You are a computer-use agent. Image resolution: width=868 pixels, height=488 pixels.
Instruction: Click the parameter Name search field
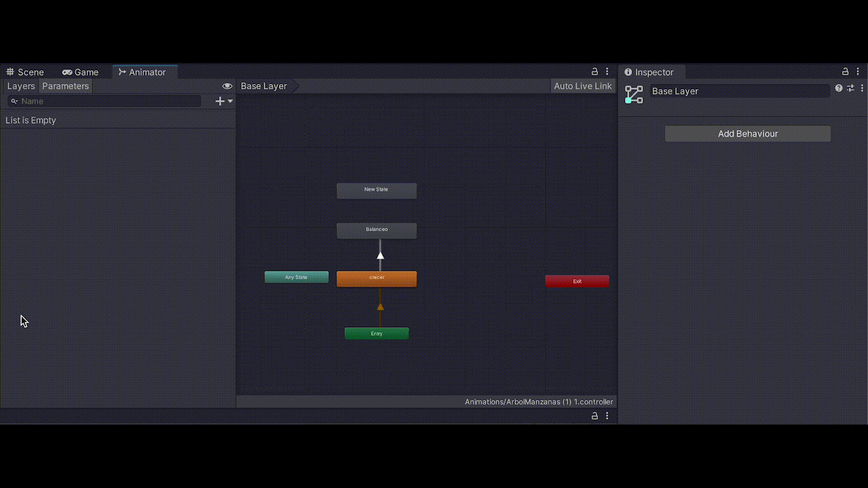click(x=108, y=101)
